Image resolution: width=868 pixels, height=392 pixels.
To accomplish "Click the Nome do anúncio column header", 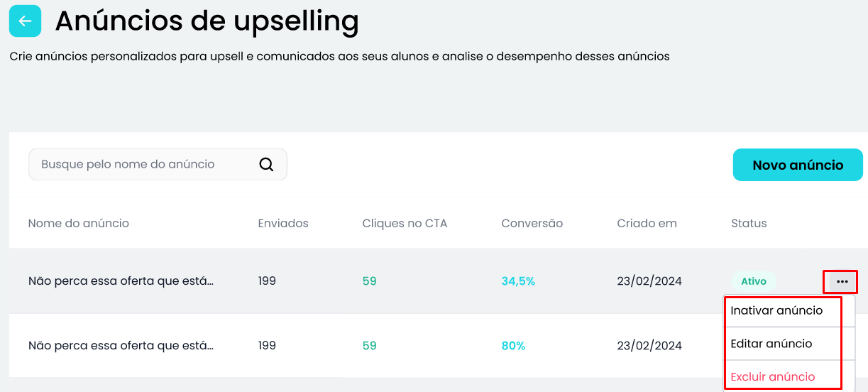I will point(79,224).
